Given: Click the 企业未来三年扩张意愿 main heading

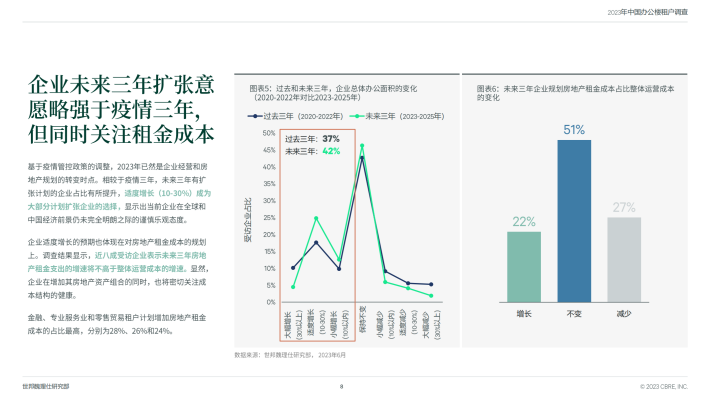Looking at the screenshot, I should 121,110.
